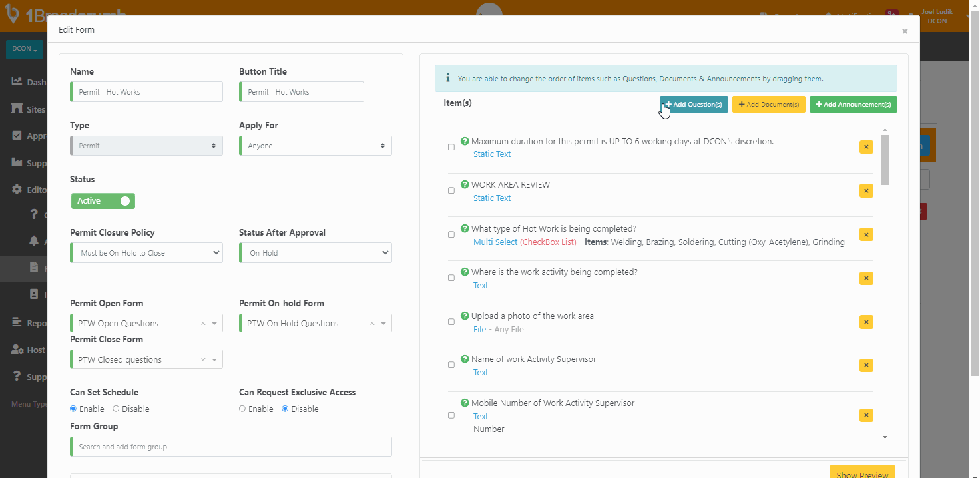Open the Permit Closure Policy dropdown
Screen dimensions: 980x478
(x=146, y=253)
